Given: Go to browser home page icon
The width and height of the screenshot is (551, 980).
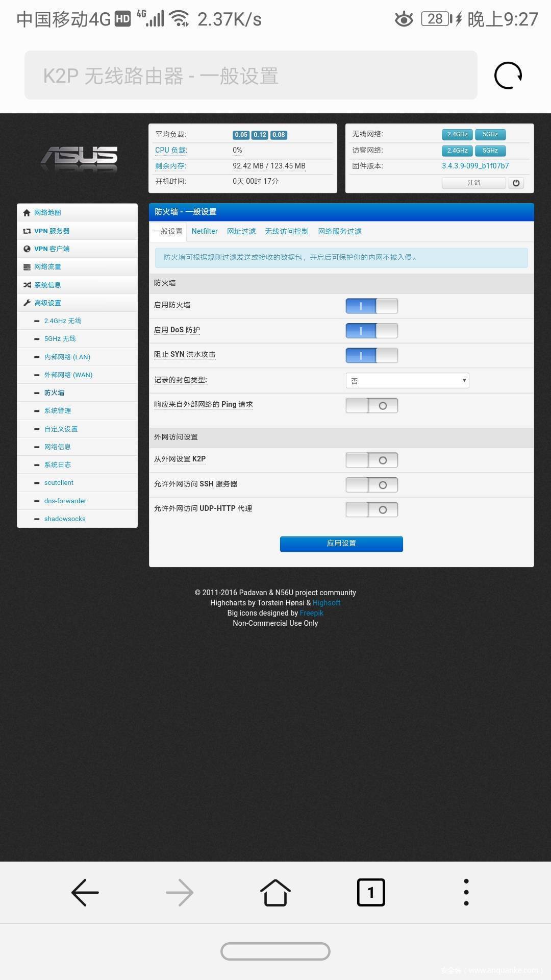Looking at the screenshot, I should point(275,892).
